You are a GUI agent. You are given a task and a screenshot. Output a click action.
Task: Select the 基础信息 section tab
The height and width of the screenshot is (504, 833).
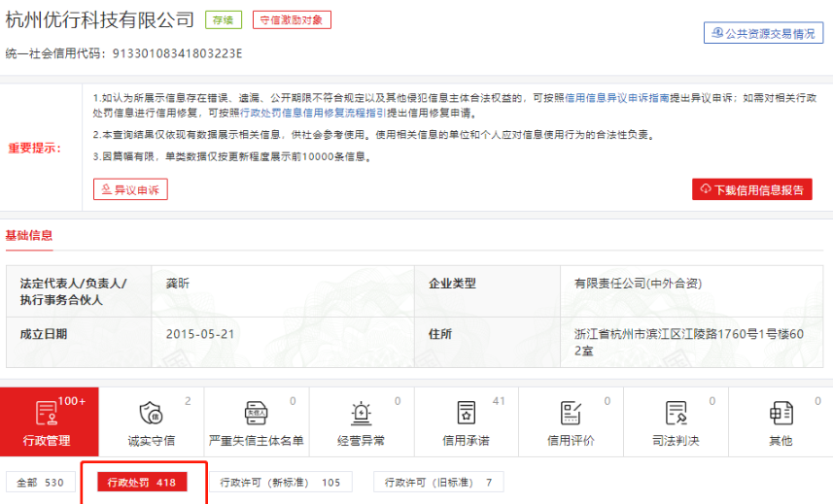pyautogui.click(x=29, y=235)
